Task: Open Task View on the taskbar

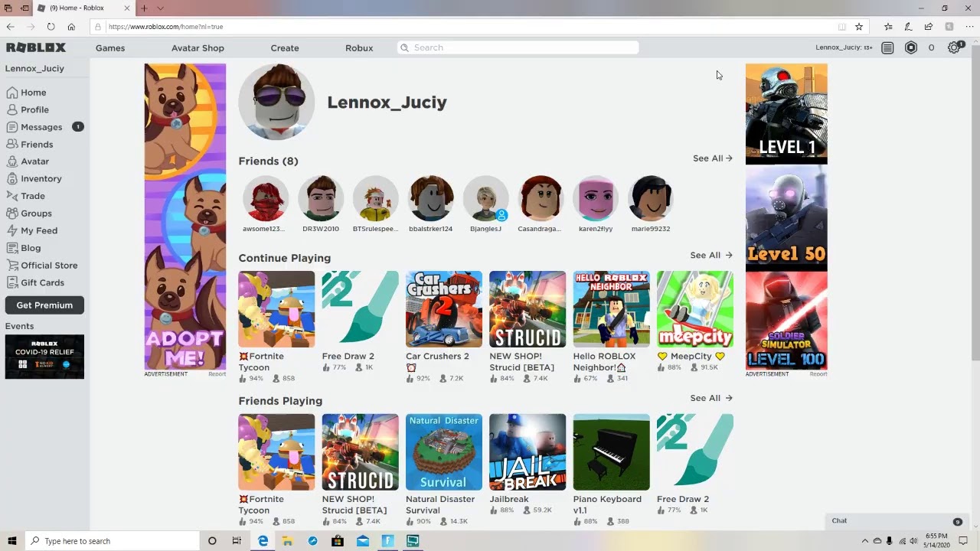Action: [x=237, y=541]
